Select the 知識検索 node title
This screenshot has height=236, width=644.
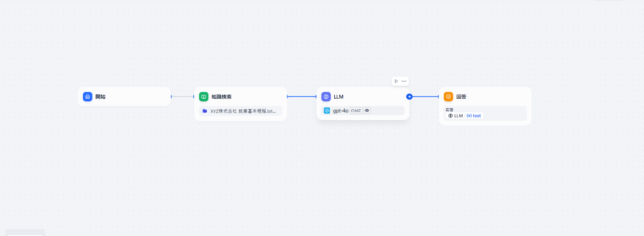click(222, 97)
